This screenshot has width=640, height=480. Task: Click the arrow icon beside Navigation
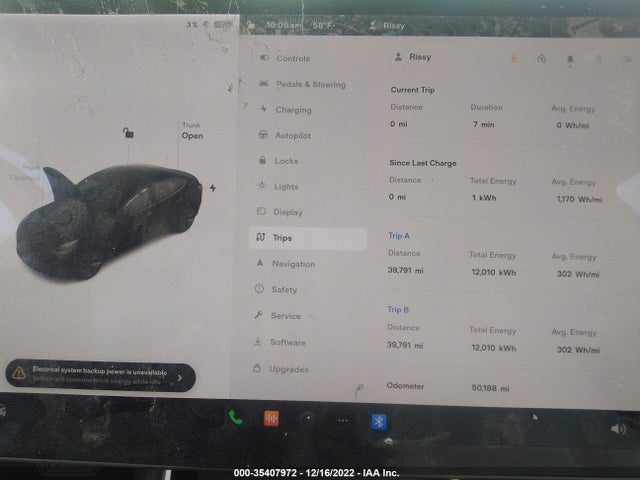pos(260,263)
